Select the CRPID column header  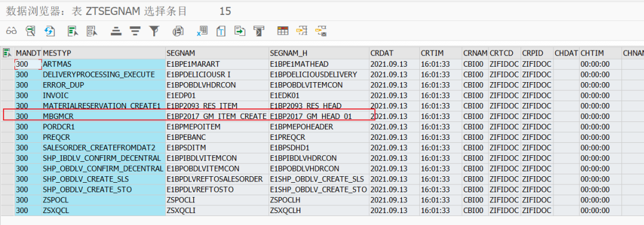click(537, 54)
